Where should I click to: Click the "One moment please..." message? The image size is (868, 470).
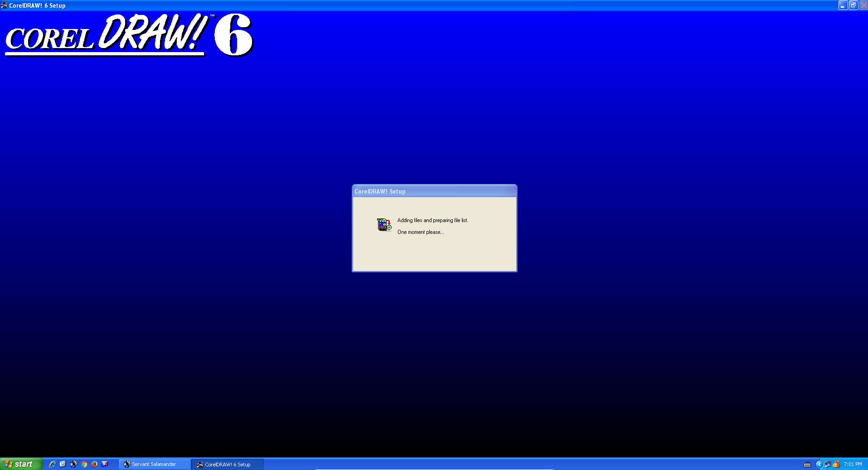420,232
